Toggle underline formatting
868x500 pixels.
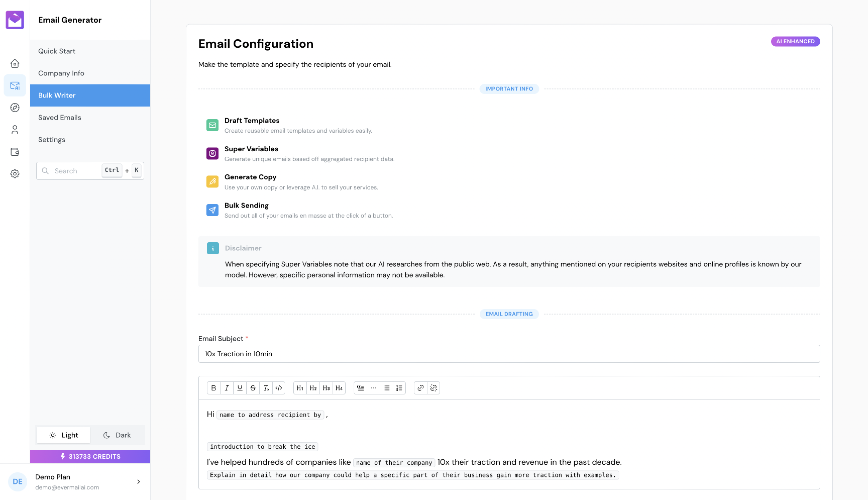pyautogui.click(x=240, y=388)
